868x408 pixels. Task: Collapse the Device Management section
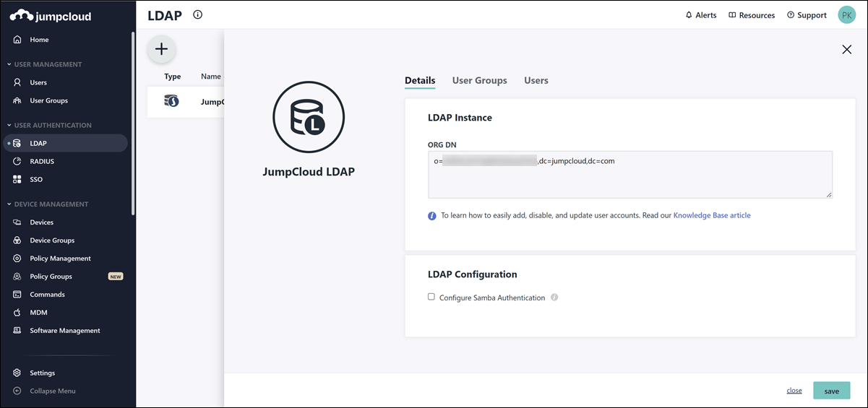pyautogui.click(x=47, y=204)
